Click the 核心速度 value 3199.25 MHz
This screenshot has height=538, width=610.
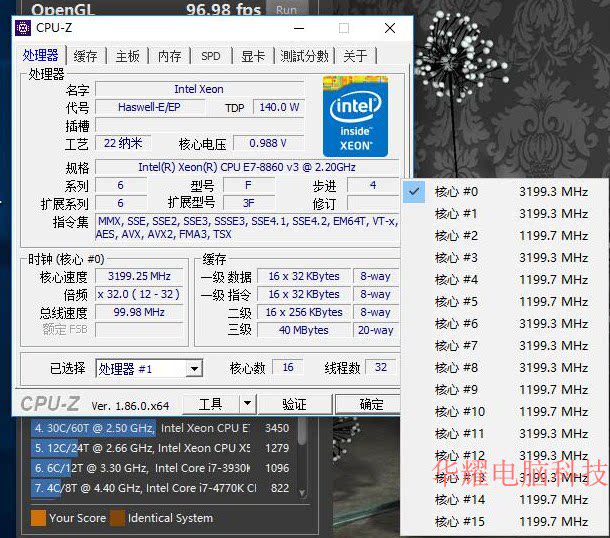[x=139, y=276]
